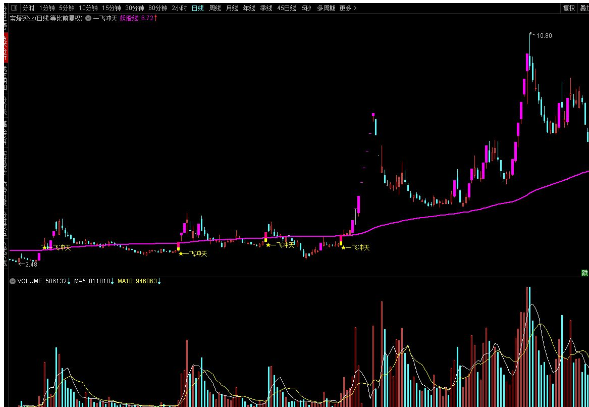Screen dimensions: 589x407
Task: Switch to the 30分钟 period
Action: [135, 8]
